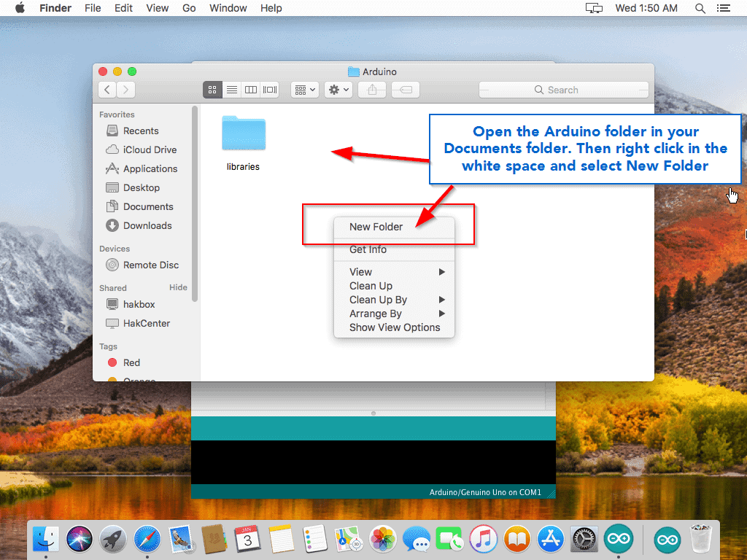The width and height of the screenshot is (747, 560).
Task: Switch Finder to list view
Action: point(232,90)
